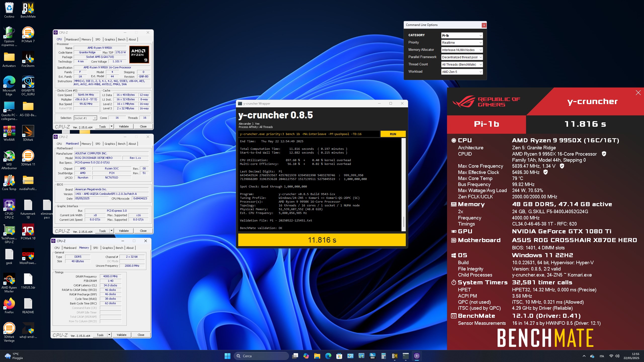Open the AS-SSD-Be... folder on the desktop
644x362 pixels.
28,109
